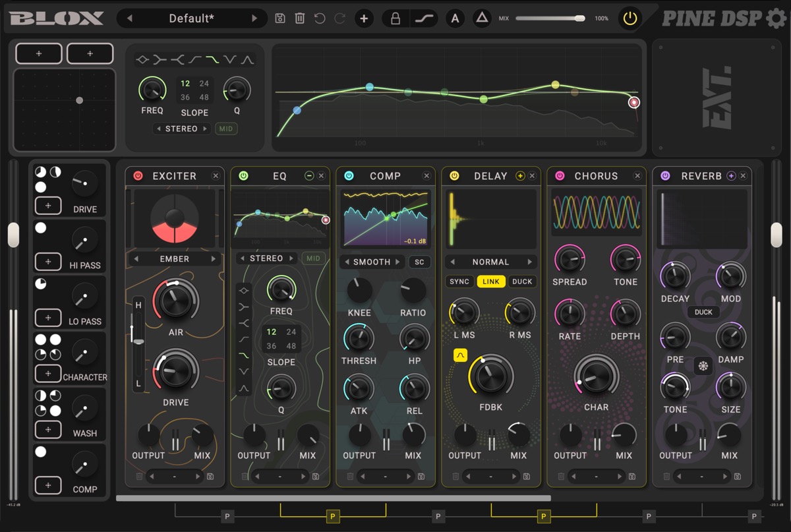Click the curve icon next to the padlock
Image resolution: width=791 pixels, height=532 pixels.
point(425,18)
